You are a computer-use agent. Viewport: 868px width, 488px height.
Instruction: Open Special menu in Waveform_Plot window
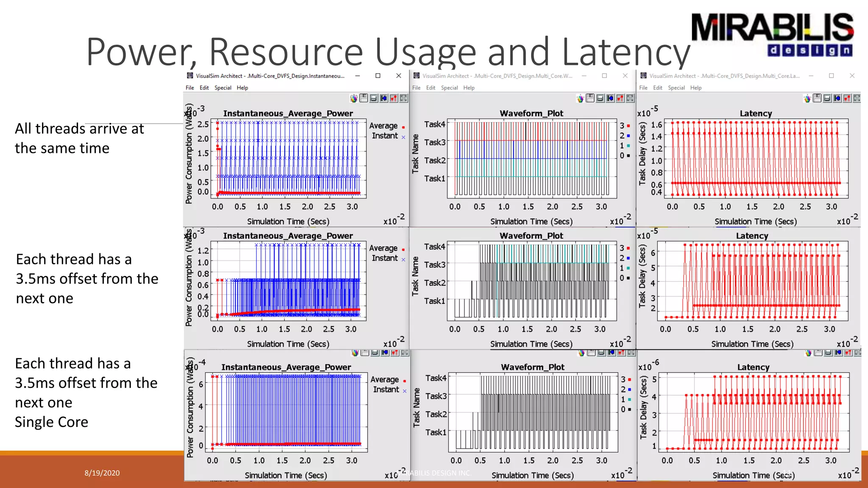[x=449, y=88]
